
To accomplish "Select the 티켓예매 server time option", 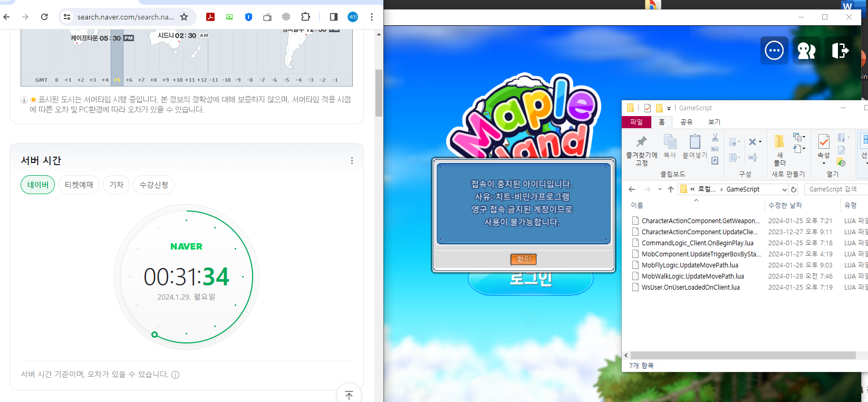I will pos(79,185).
